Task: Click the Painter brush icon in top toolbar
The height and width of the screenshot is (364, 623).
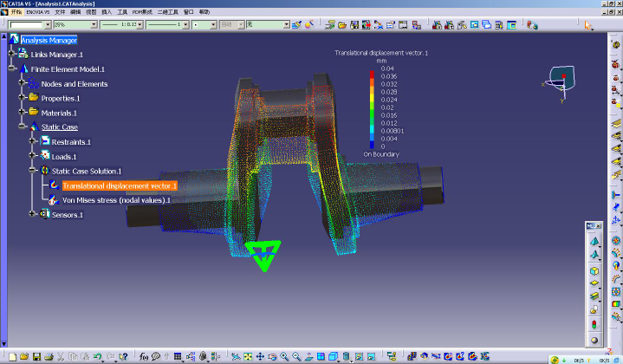Action: pos(296,24)
